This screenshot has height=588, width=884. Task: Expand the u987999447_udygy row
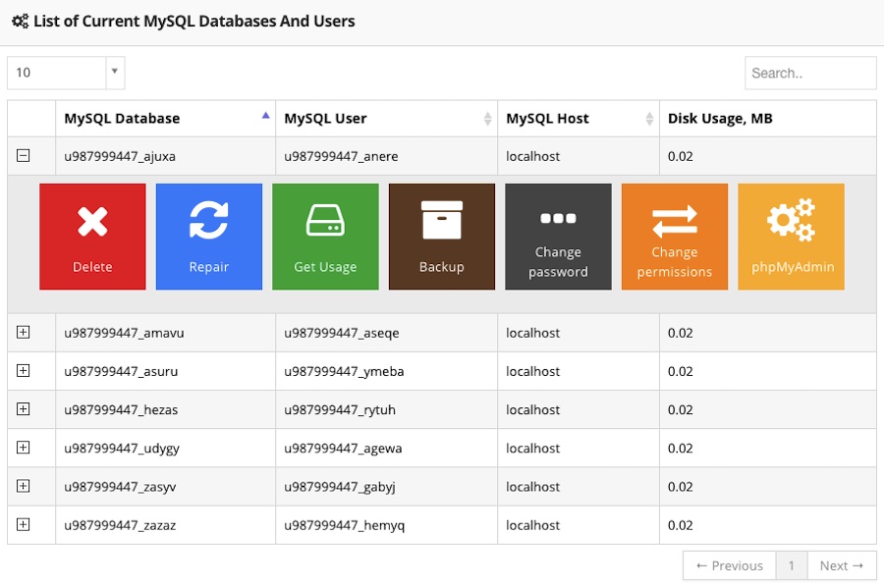point(24,448)
